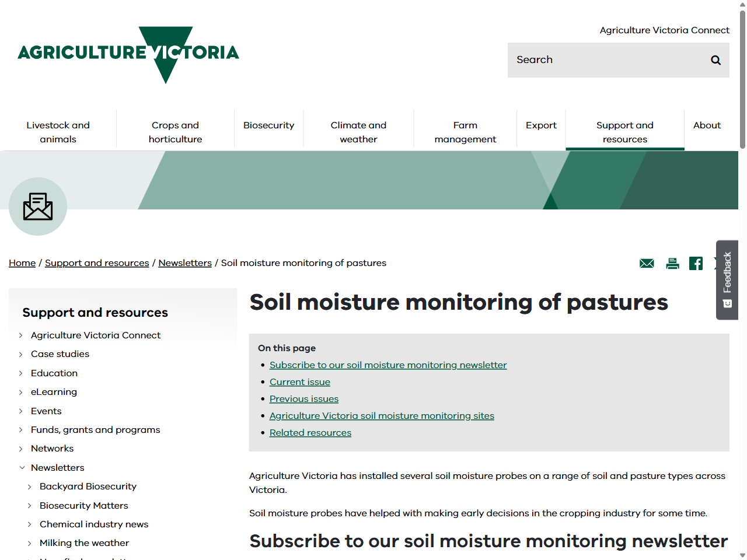Open Agriculture Victoria Connect top link

tap(664, 30)
